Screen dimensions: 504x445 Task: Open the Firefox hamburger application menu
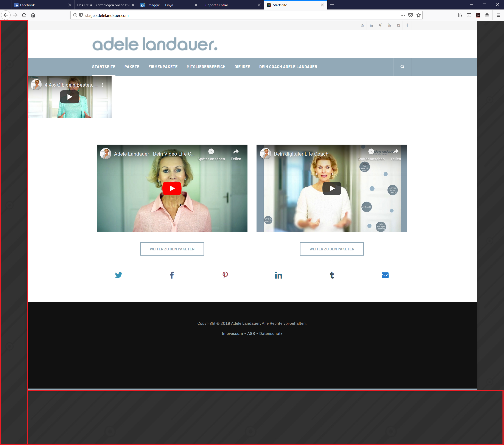coord(498,15)
